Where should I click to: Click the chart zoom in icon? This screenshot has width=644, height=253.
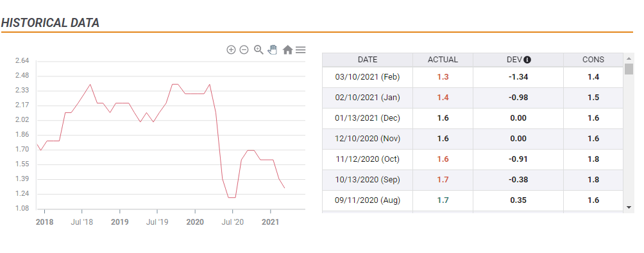[231, 50]
